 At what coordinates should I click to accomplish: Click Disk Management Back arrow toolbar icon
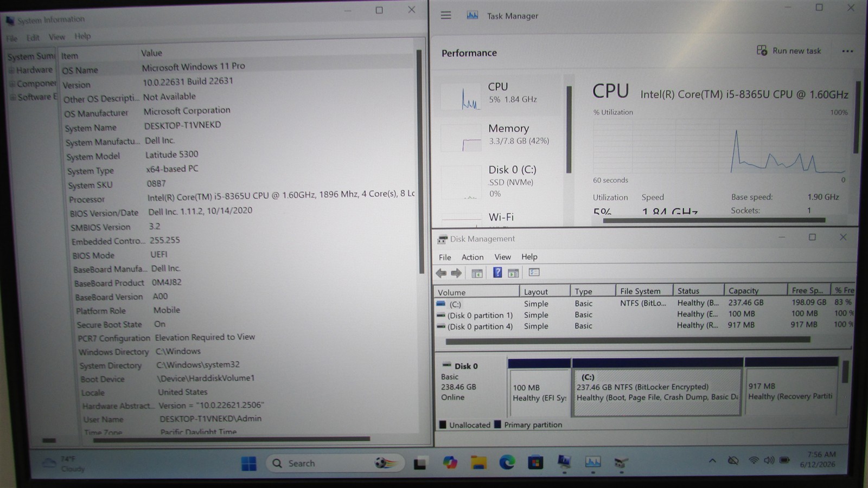click(x=442, y=273)
